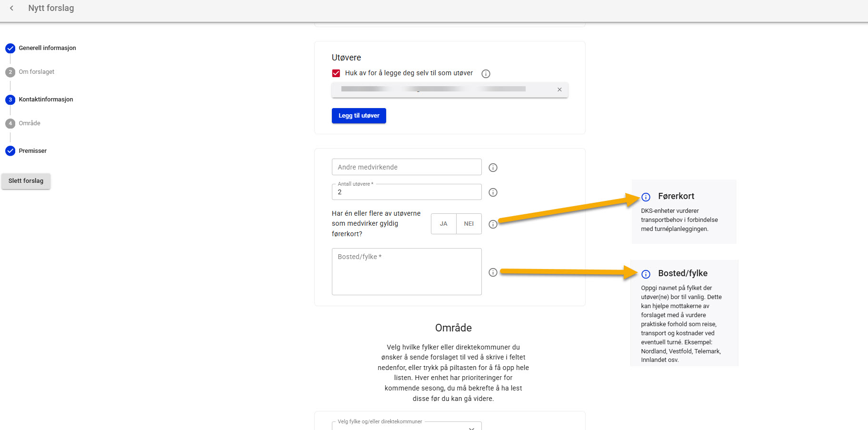Click the back arrow beside Nytt forslag
This screenshot has width=868, height=430.
point(11,8)
